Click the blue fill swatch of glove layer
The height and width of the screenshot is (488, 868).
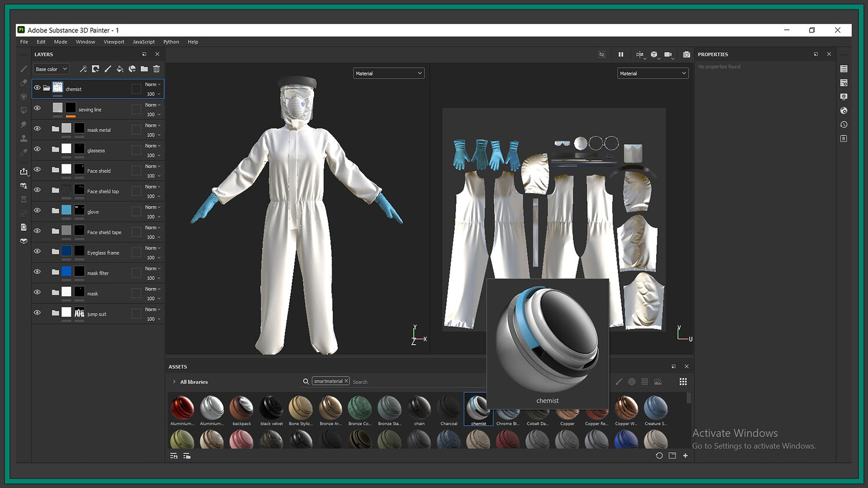pos(67,210)
